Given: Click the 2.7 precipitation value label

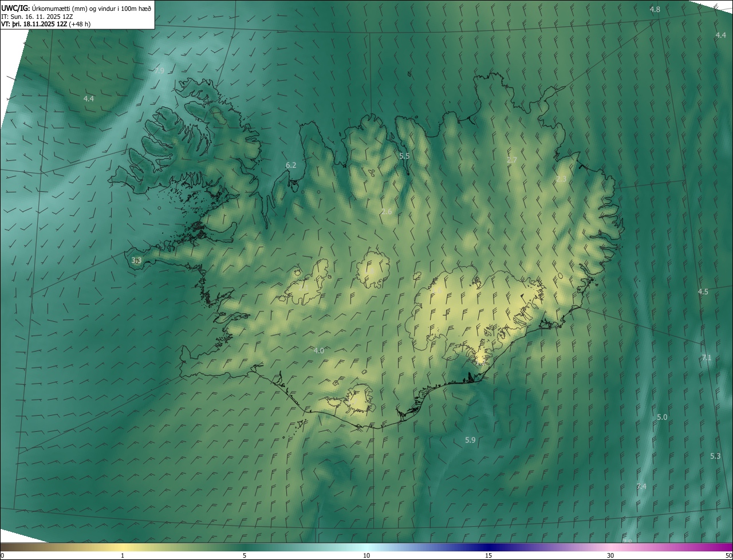Looking at the screenshot, I should 512,160.
